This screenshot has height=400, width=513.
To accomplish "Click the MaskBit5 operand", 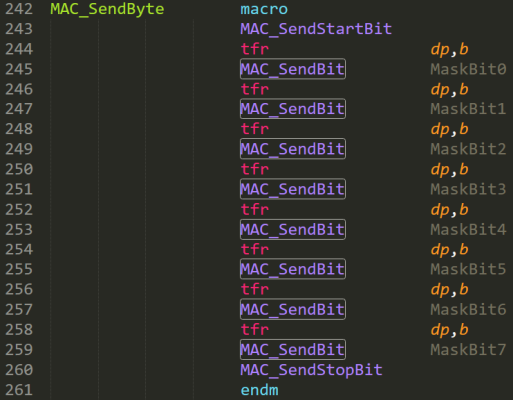I will 468,269.
